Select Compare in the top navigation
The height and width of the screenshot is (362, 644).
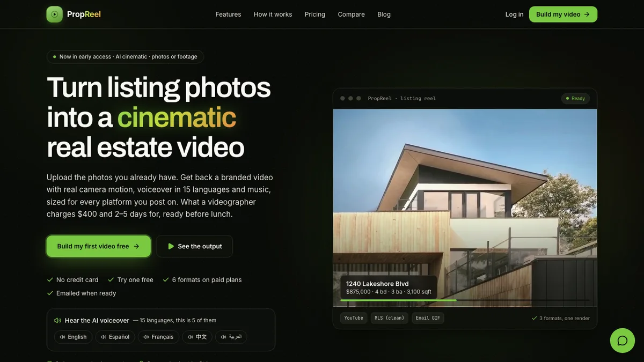point(352,14)
